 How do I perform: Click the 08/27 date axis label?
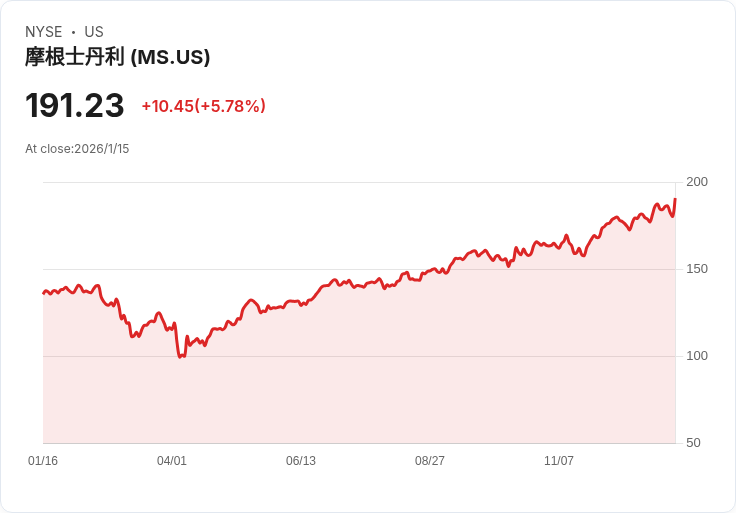[429, 461]
